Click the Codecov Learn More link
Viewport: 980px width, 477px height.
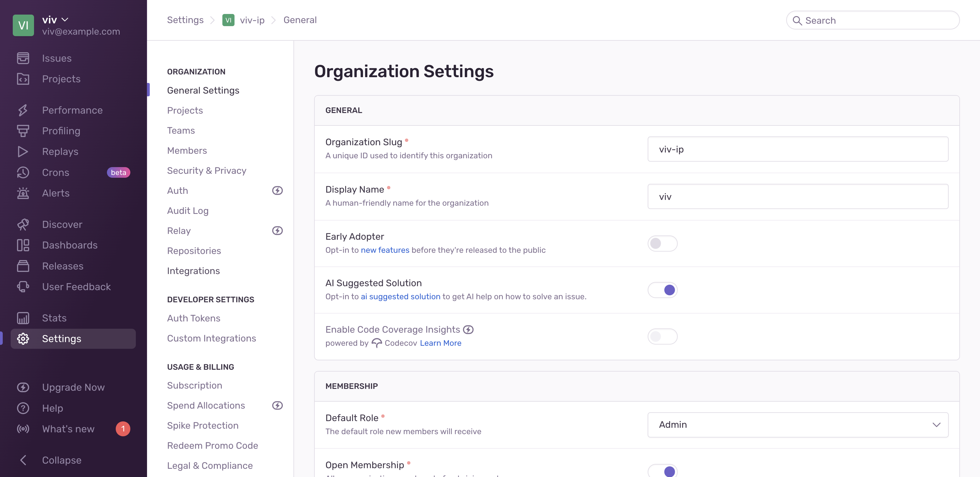440,343
